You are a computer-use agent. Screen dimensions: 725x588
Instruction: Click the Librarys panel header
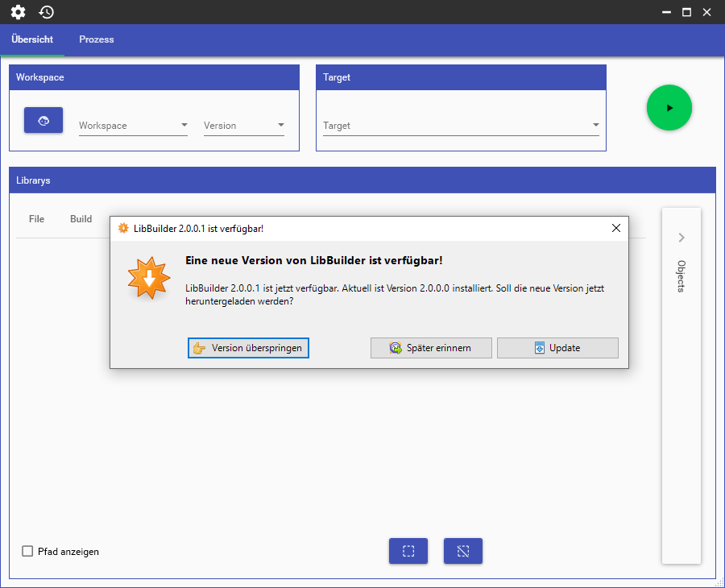(362, 180)
